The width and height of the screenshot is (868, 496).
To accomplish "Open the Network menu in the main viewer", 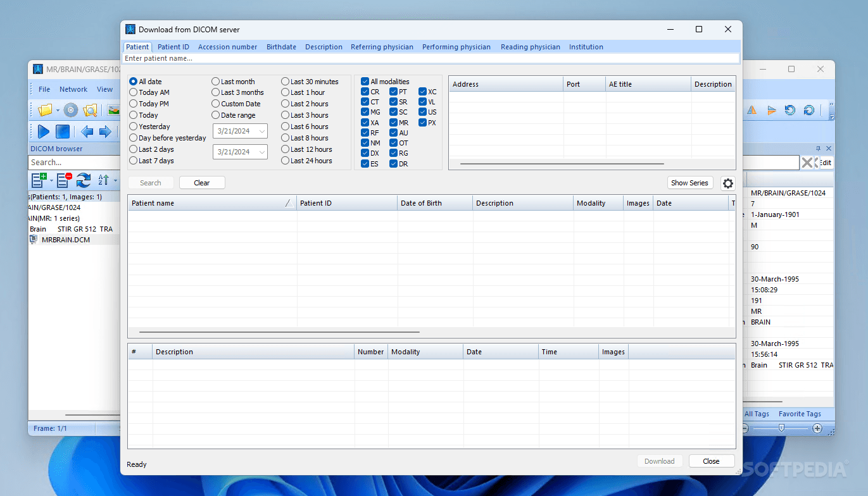I will pos(73,89).
